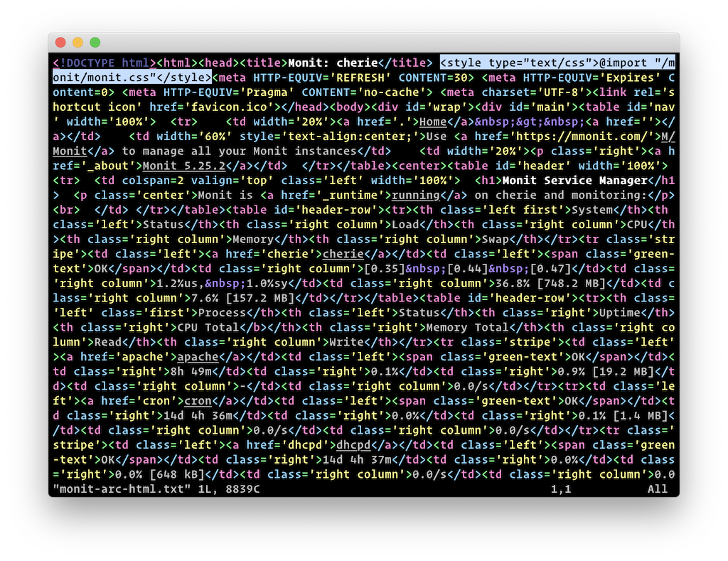Click the "0.0% [648 kB]" memory value
The height and width of the screenshot is (561, 728).
160,475
